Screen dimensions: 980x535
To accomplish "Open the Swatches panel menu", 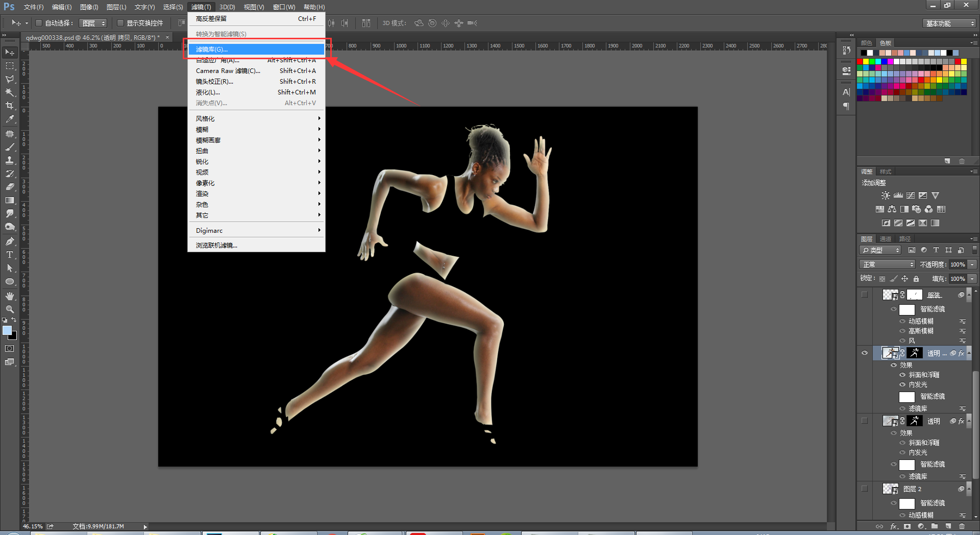I will (x=974, y=43).
